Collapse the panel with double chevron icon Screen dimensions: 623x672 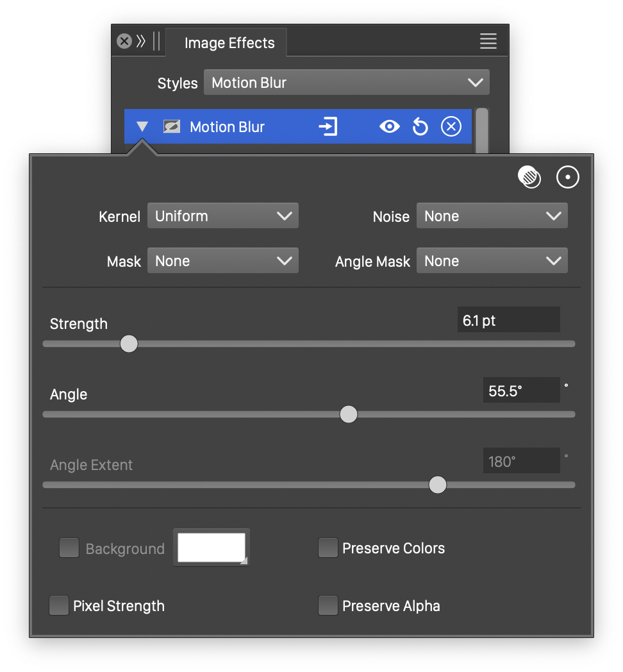coord(141,42)
